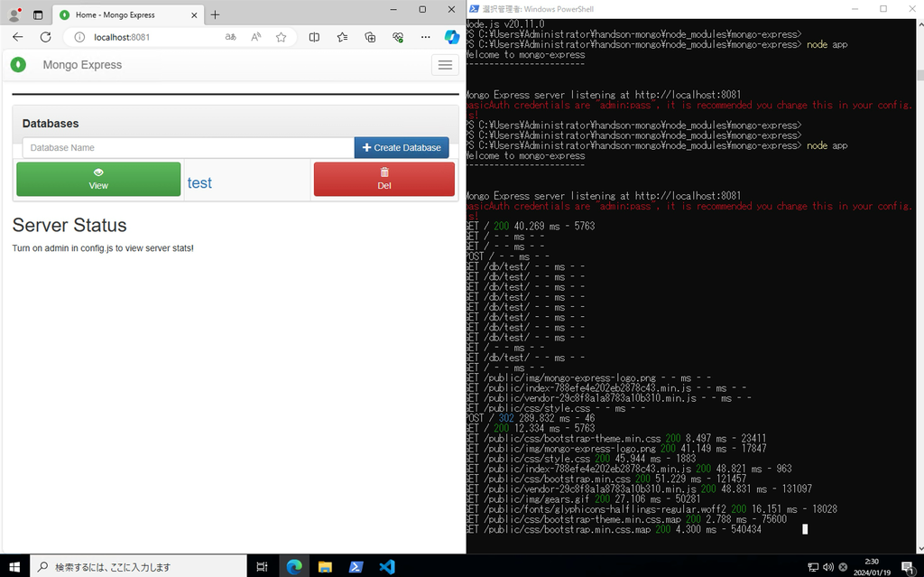
Task: Click the Mongo Express leaf logo
Action: [18, 64]
